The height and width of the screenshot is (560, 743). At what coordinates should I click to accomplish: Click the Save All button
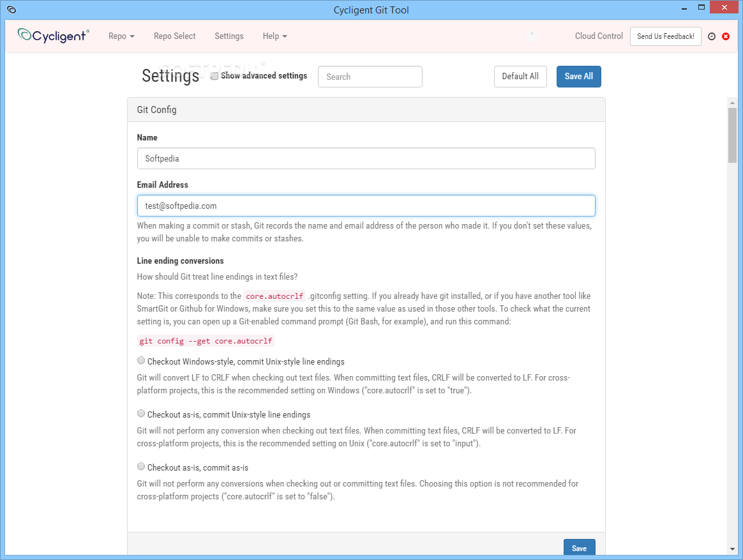(578, 77)
